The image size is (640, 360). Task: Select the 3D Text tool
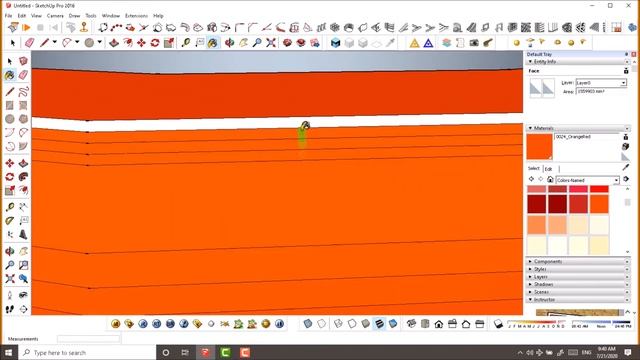23,234
